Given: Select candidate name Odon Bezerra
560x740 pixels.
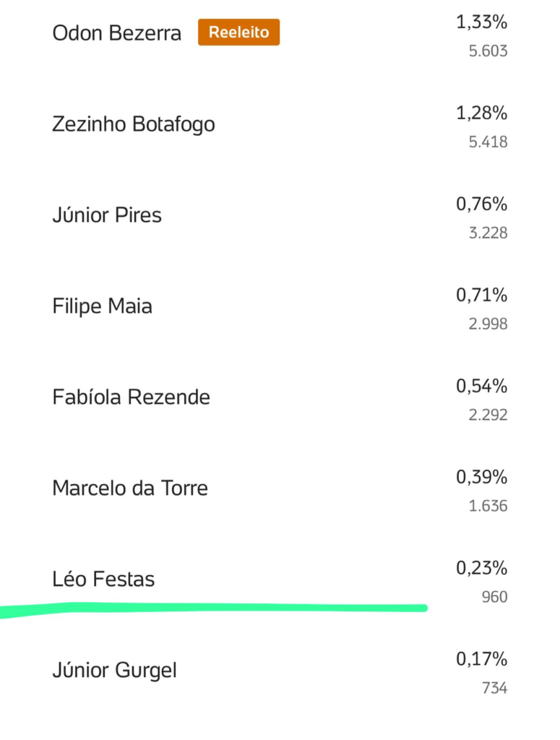Looking at the screenshot, I should point(116,33).
